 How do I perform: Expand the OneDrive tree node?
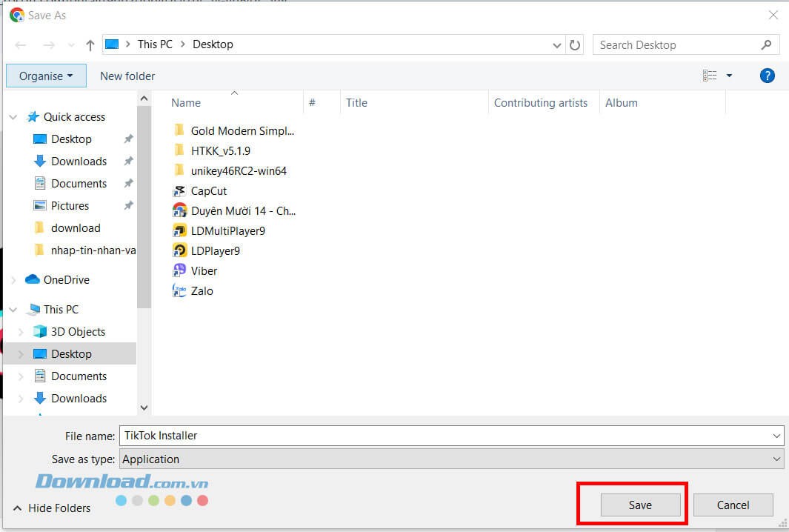coord(13,280)
